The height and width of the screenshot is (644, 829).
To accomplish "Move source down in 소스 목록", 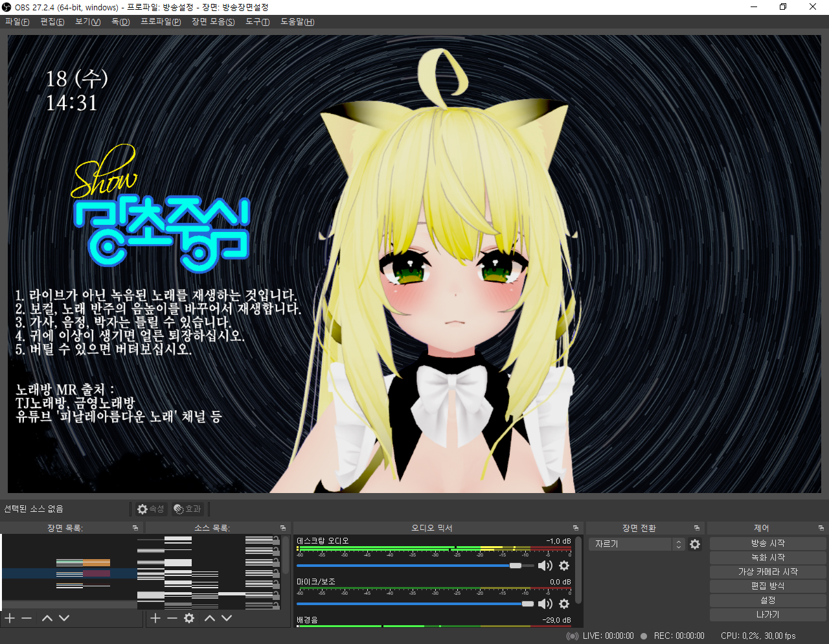I will [x=227, y=618].
